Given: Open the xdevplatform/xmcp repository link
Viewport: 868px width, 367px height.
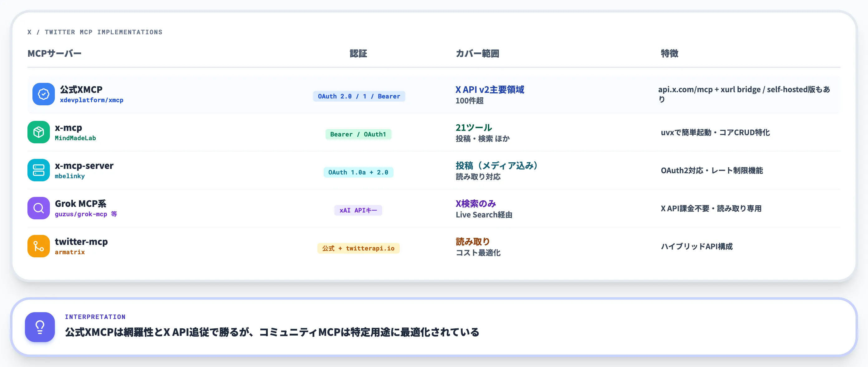Looking at the screenshot, I should point(92,100).
